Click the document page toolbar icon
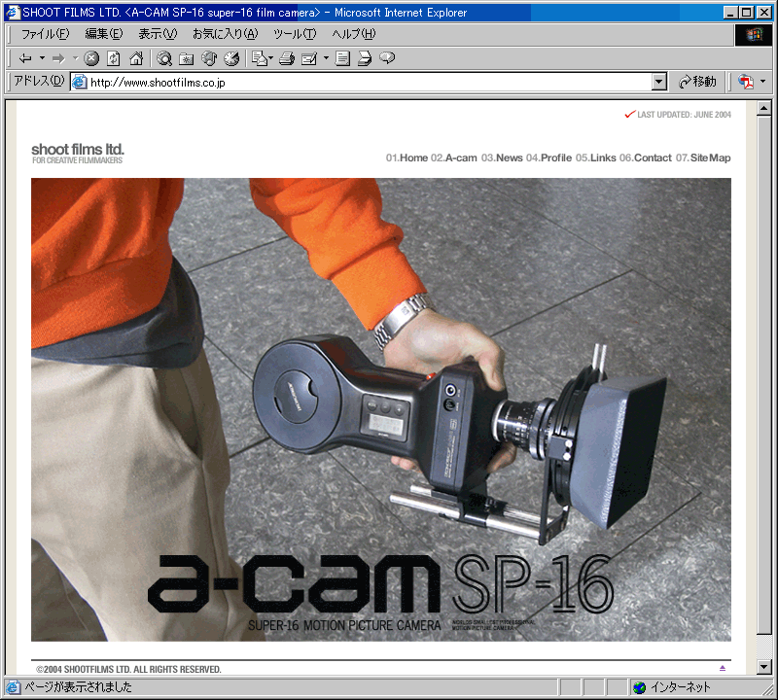This screenshot has width=778, height=700. pos(342,58)
